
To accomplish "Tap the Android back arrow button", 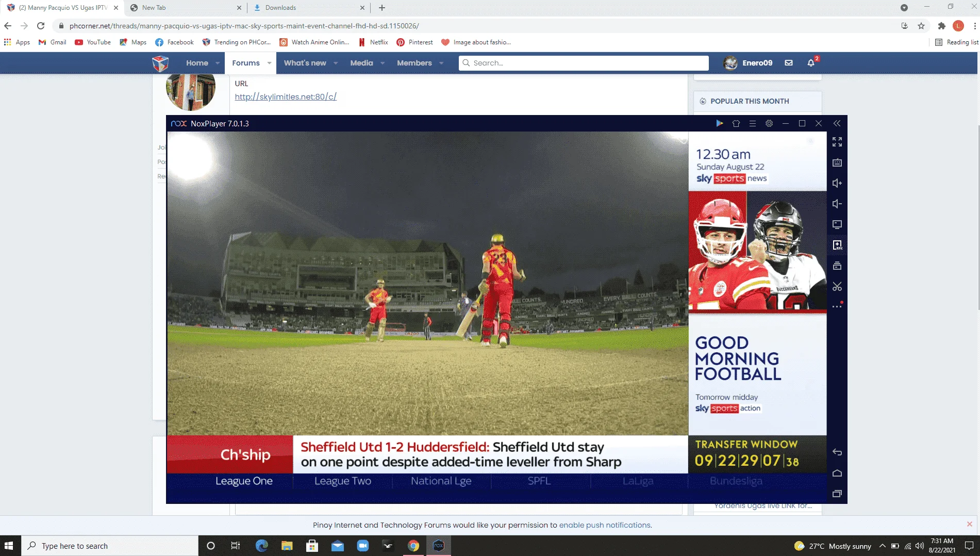I will (837, 452).
